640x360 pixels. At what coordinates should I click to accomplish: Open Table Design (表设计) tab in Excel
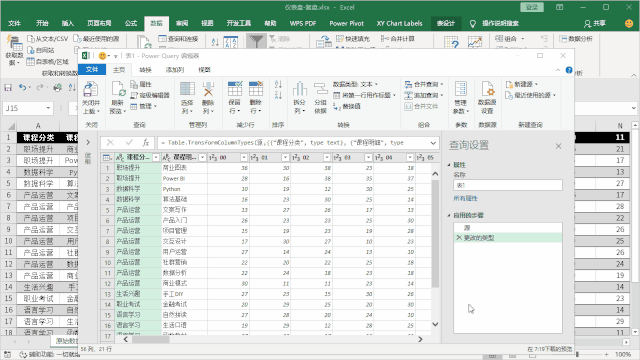point(446,23)
